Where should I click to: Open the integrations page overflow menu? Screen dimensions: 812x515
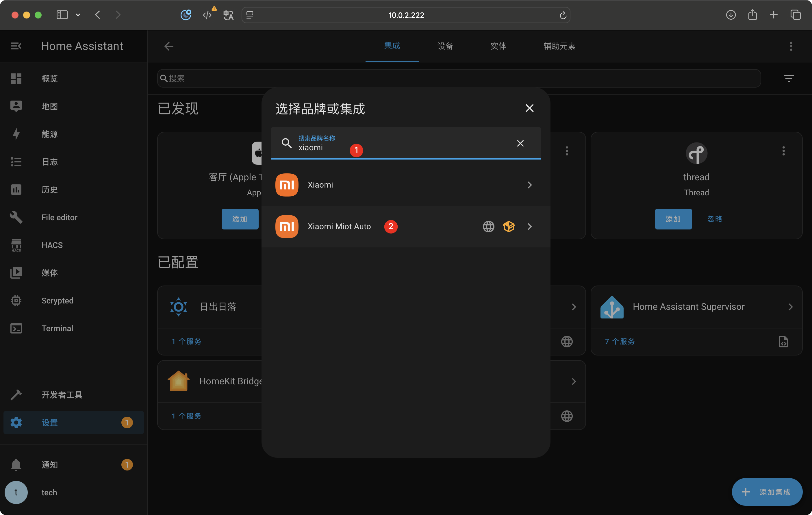791,46
